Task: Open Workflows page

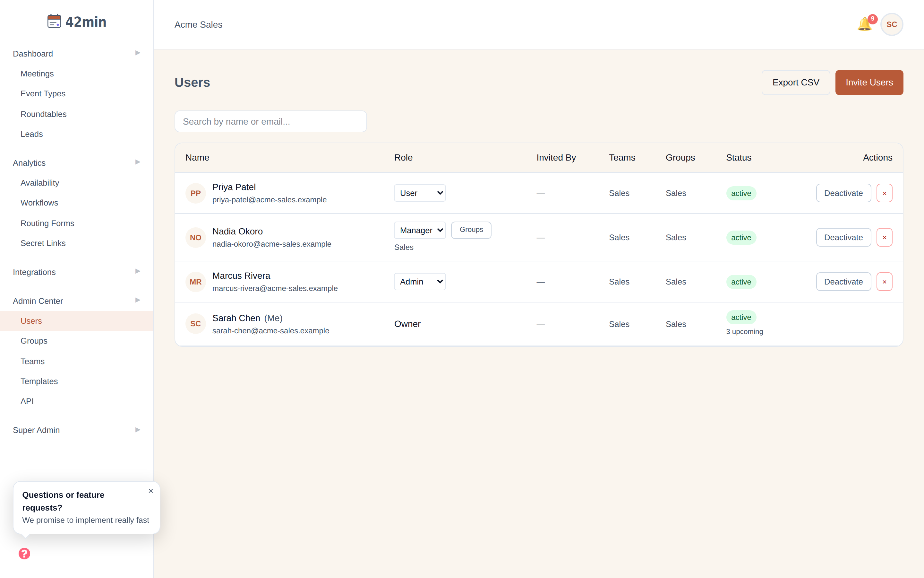Action: tap(39, 203)
